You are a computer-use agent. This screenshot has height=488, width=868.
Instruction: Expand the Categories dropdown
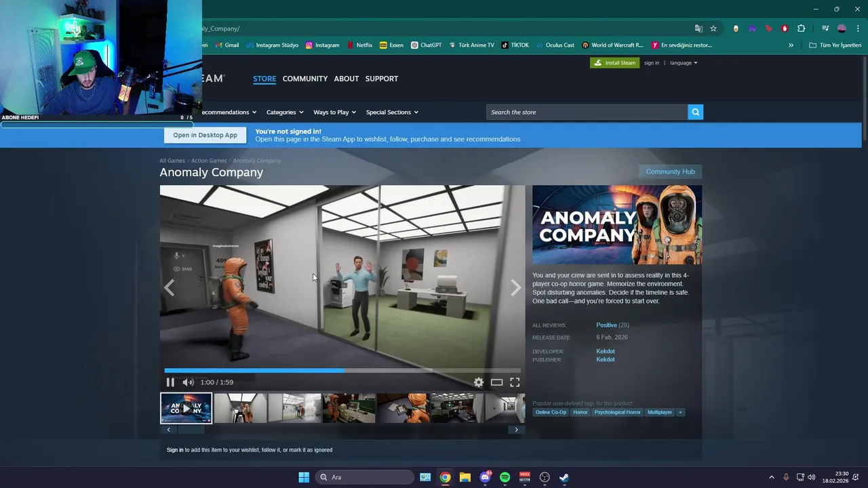(x=285, y=113)
